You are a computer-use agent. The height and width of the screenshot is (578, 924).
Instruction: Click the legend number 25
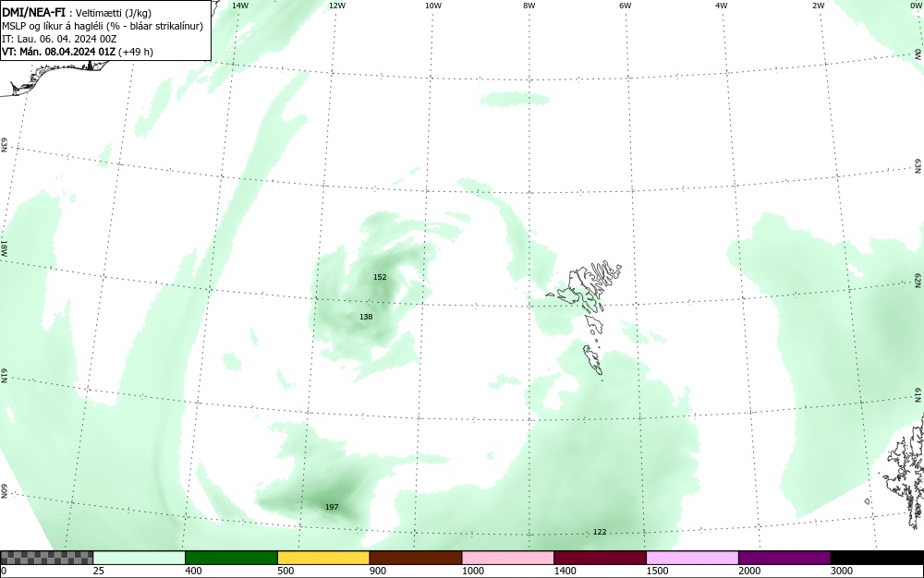(x=99, y=571)
